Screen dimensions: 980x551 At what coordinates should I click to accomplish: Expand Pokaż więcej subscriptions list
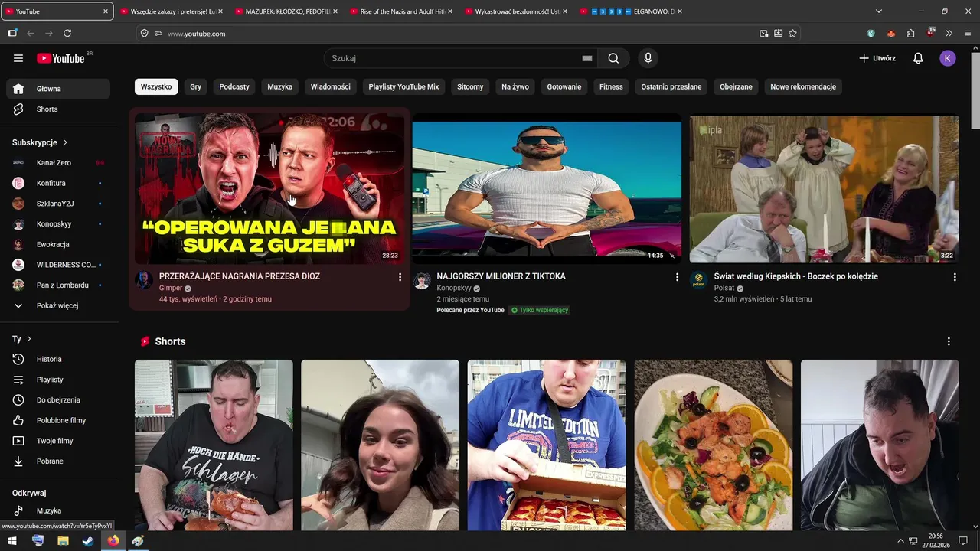pos(58,305)
